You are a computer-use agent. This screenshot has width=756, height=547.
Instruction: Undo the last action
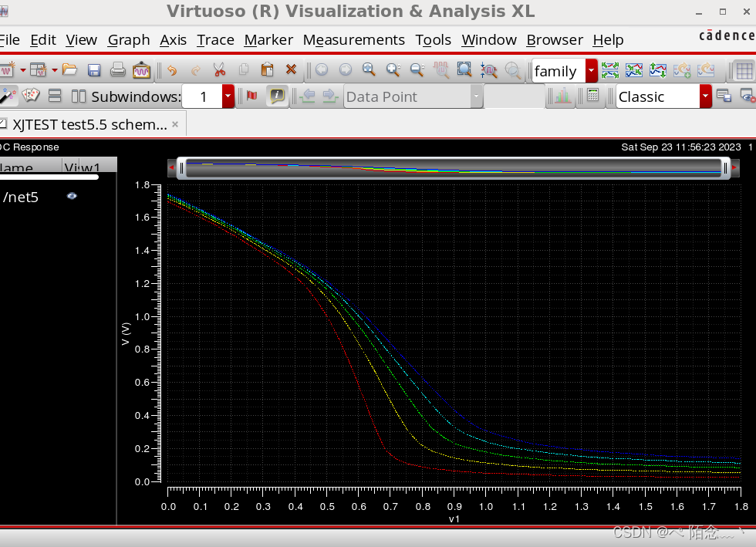[171, 70]
